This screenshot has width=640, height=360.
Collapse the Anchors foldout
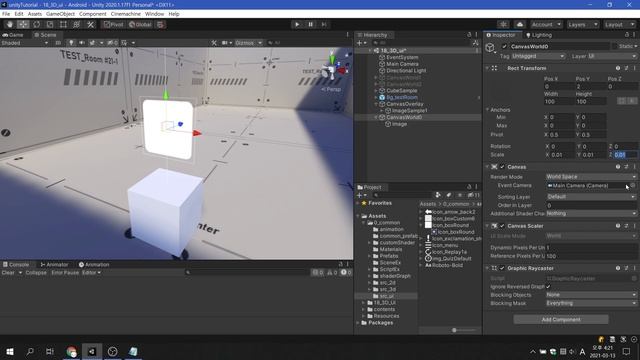(487, 110)
